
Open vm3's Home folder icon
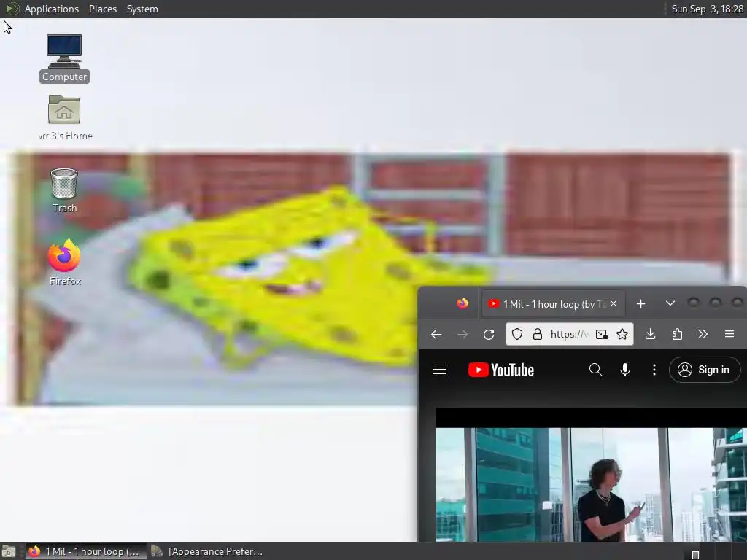pos(65,117)
